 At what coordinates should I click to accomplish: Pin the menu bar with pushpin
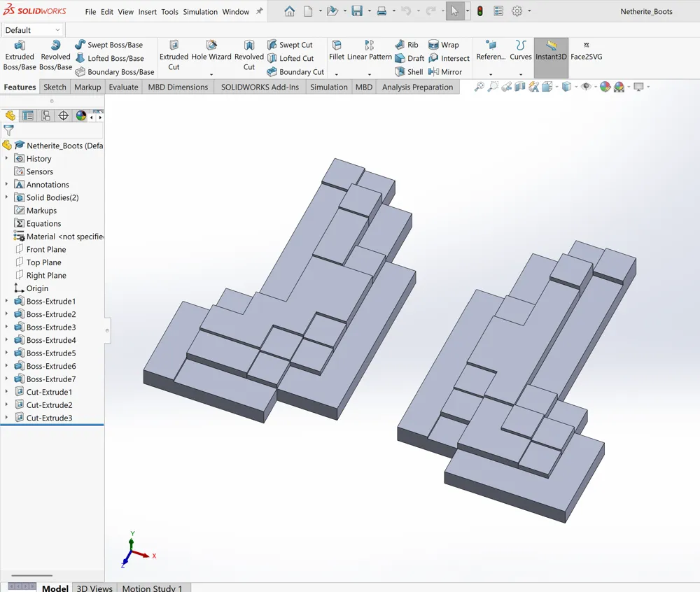260,11
